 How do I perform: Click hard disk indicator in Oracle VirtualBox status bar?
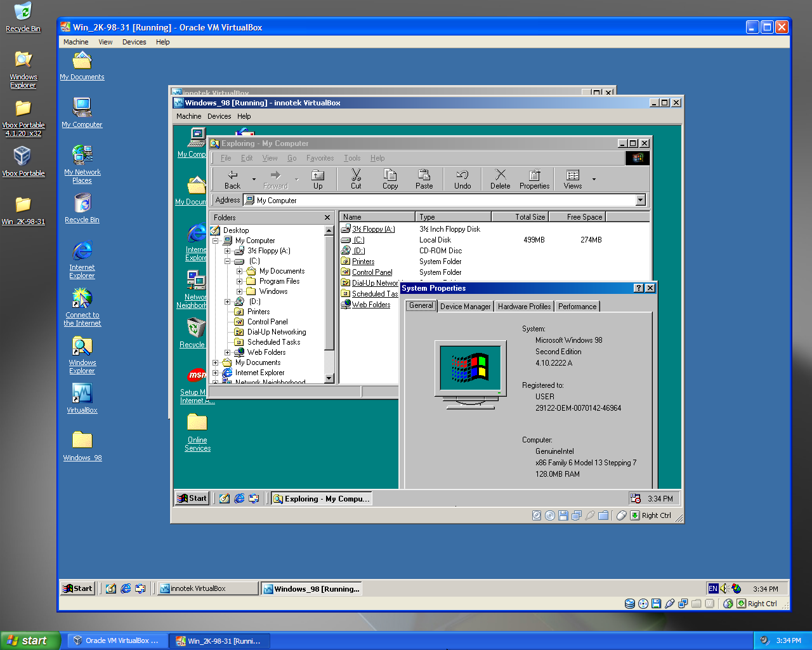[x=630, y=604]
